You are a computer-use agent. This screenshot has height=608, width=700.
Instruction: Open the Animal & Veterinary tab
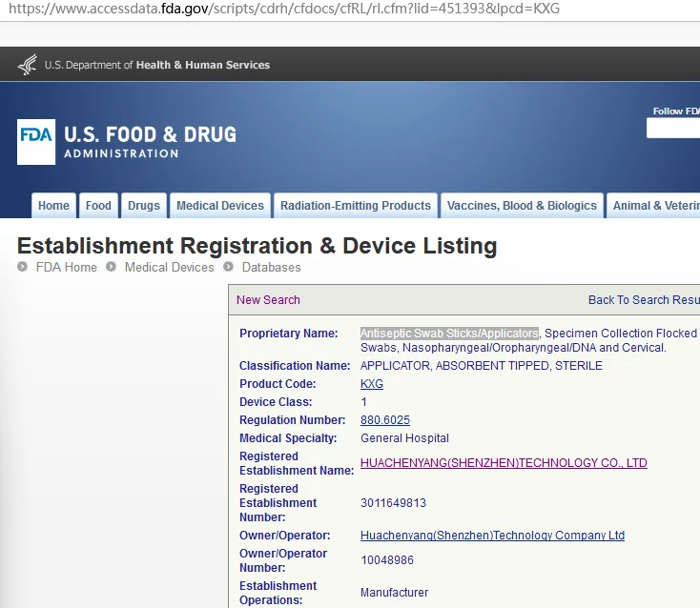(x=653, y=206)
